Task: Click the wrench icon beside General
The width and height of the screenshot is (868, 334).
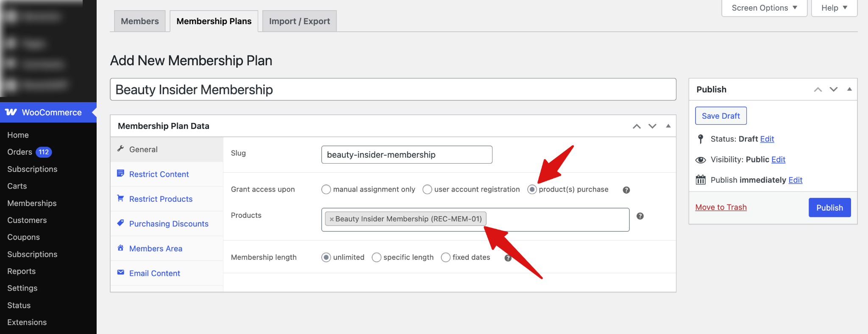Action: coord(121,149)
